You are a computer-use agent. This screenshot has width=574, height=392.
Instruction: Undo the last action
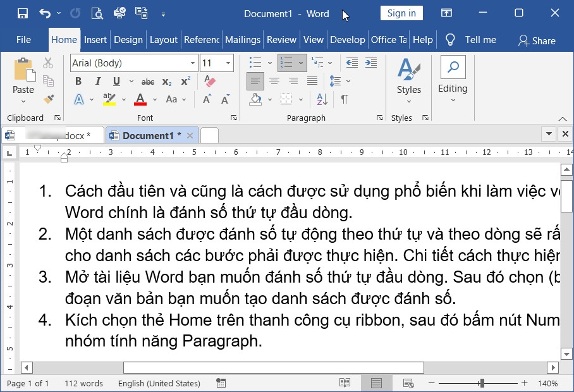45,13
